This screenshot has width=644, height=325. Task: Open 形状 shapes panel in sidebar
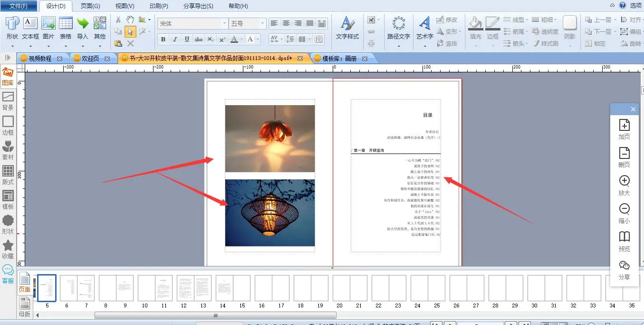click(8, 225)
